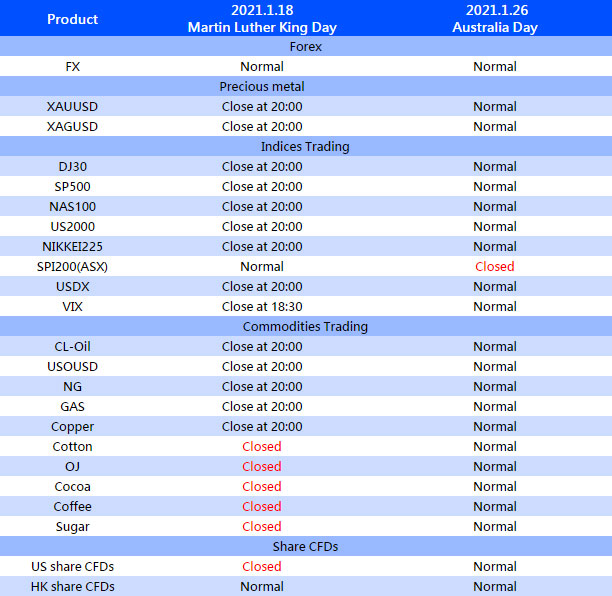Click the US share CFDs Closed cell

[x=261, y=566]
